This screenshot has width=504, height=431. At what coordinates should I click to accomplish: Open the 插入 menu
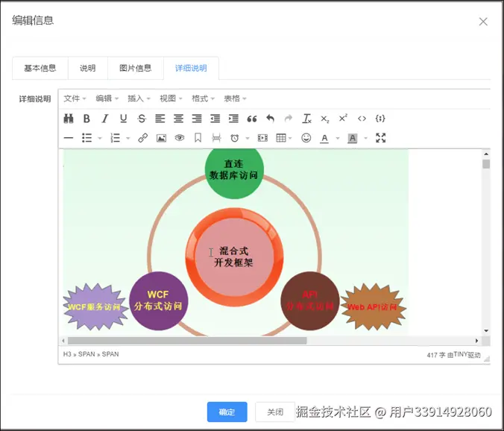coord(139,98)
